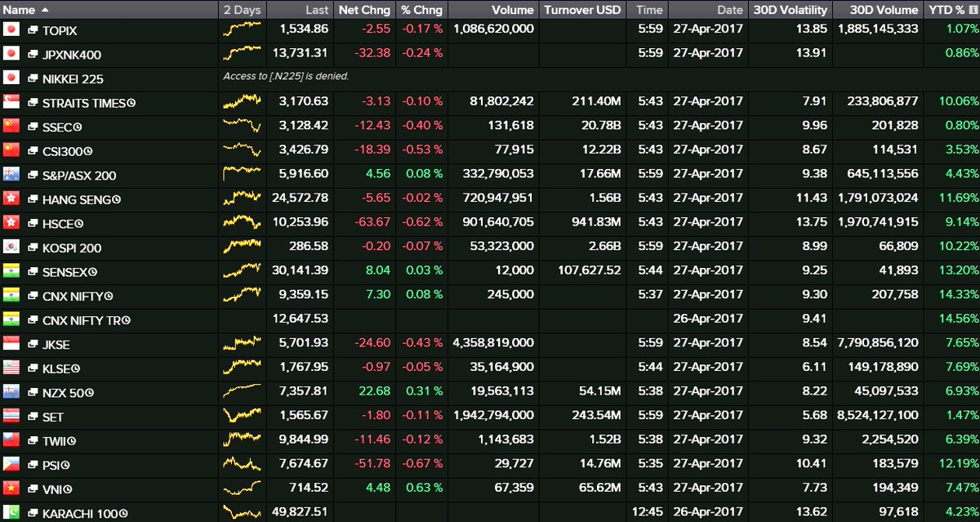Viewport: 980px width, 522px height.
Task: Open the popup icon beside STRAITS TIMES
Action: (x=33, y=103)
